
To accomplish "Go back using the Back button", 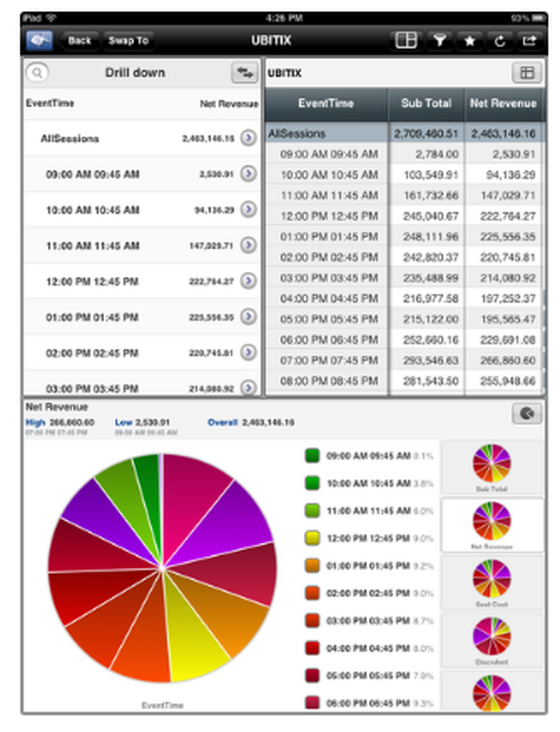I will coord(79,40).
